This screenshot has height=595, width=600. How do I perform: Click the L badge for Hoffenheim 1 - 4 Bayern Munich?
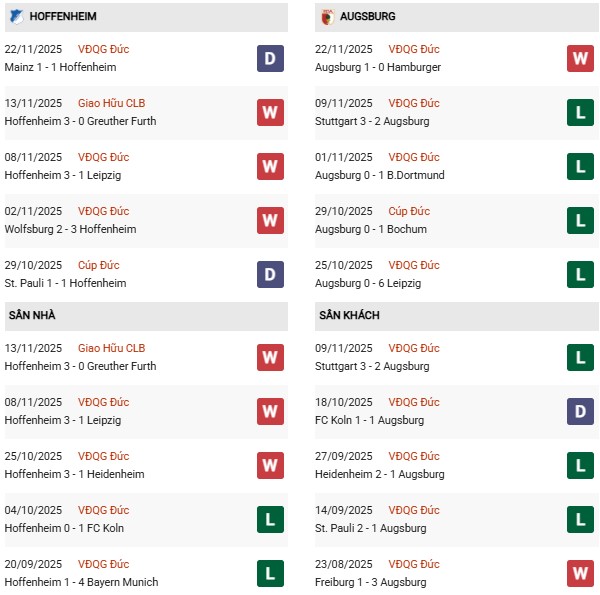[x=270, y=573]
